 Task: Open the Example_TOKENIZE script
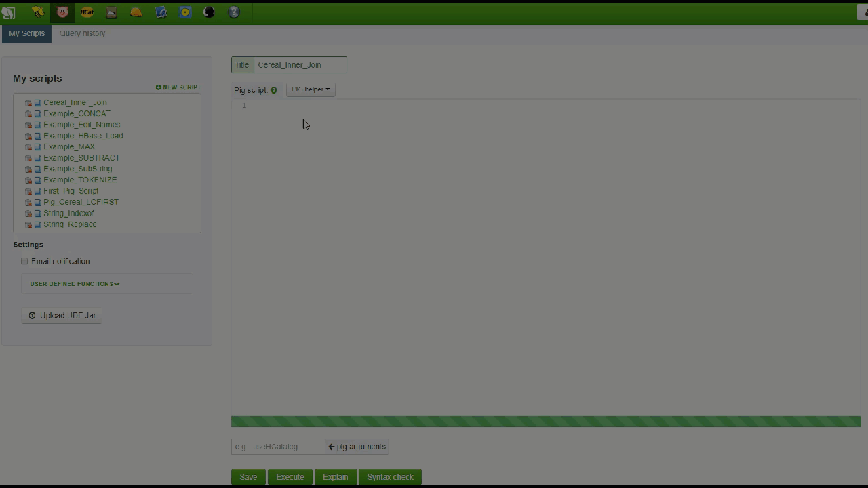pos(80,180)
